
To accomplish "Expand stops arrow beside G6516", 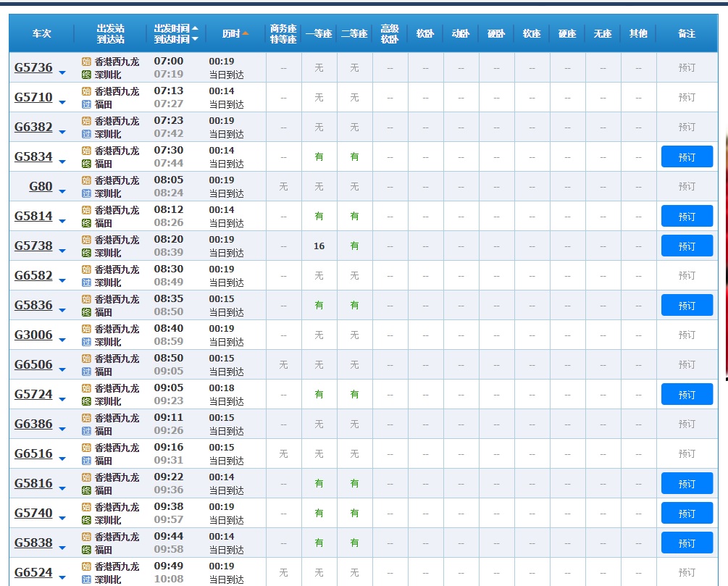I will [62, 459].
